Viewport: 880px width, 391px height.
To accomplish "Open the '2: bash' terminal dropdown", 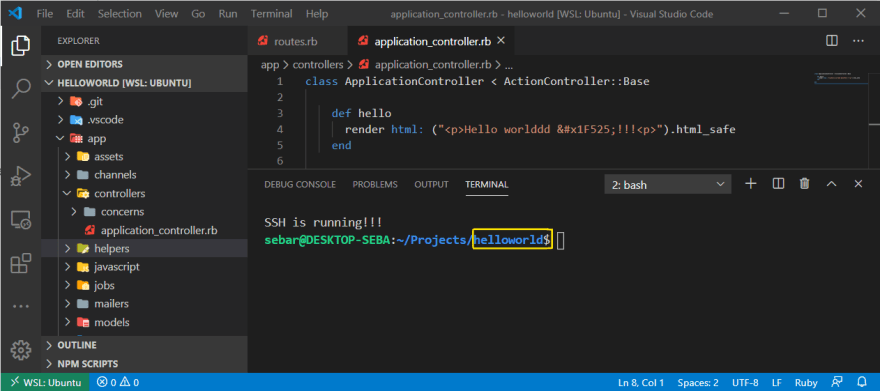I will (667, 185).
